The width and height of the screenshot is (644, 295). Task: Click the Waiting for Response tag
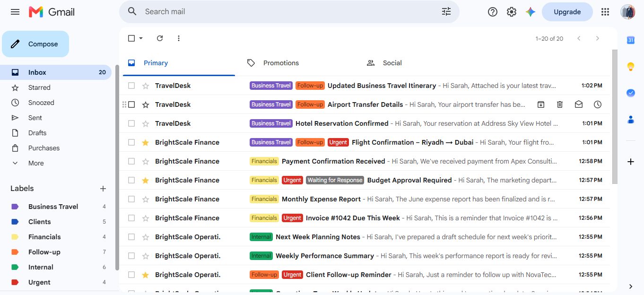pyautogui.click(x=335, y=180)
